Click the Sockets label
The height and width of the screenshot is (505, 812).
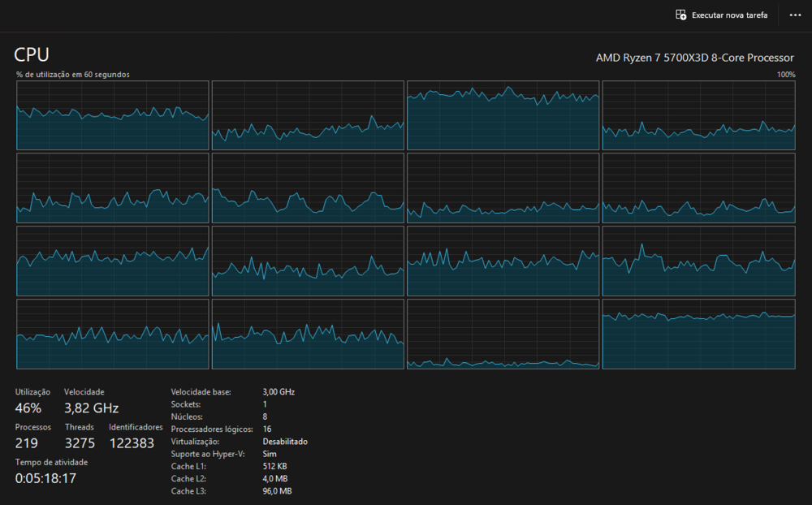point(186,404)
